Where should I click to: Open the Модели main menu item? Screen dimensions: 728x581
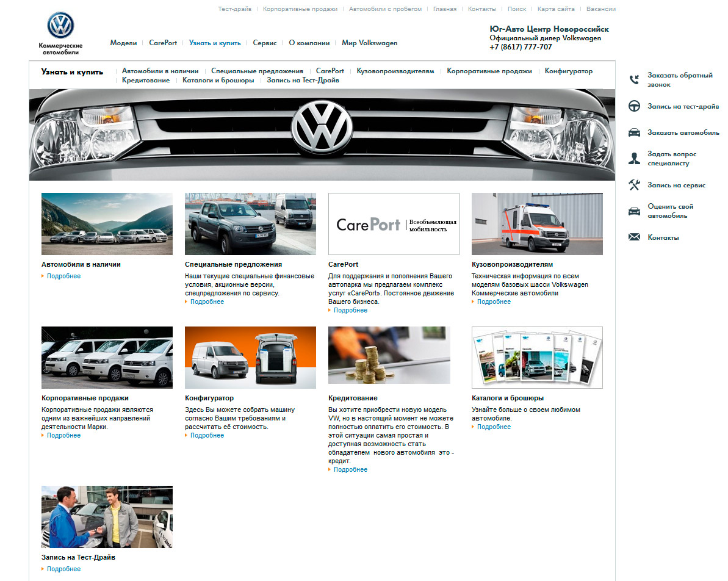(x=123, y=43)
